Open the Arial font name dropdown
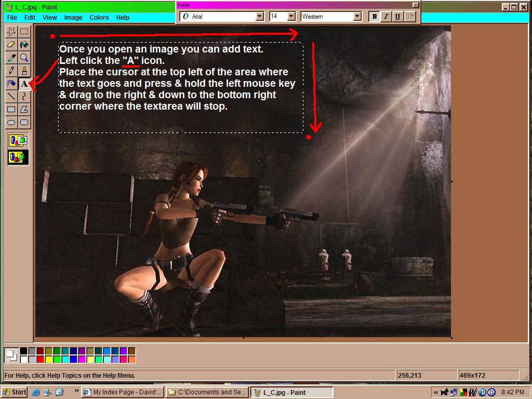The width and height of the screenshot is (532, 399). (x=260, y=17)
